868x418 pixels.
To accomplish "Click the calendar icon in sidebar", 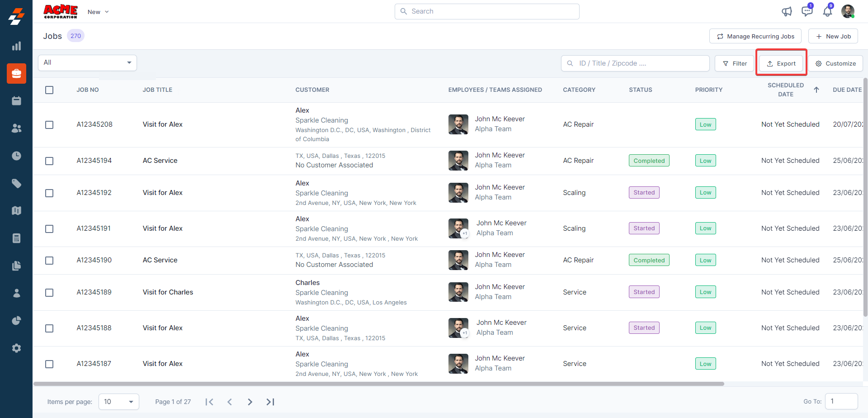I will tap(16, 101).
